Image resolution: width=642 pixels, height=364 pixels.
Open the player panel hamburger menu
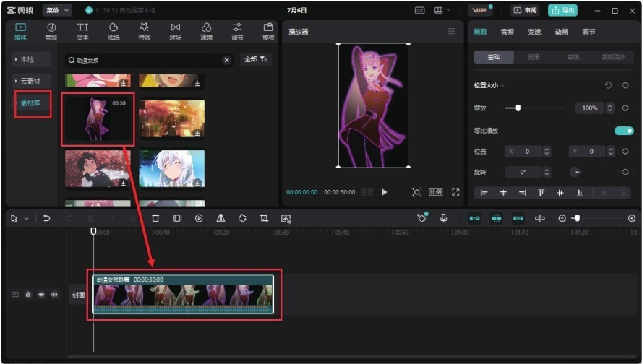tap(451, 31)
